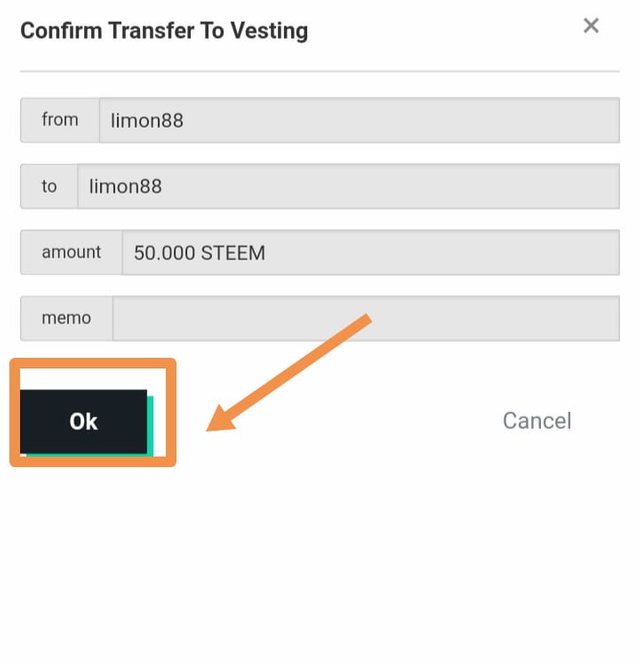Screen dimensions: 640x662
Task: Select the 'to' field label
Action: [x=49, y=186]
